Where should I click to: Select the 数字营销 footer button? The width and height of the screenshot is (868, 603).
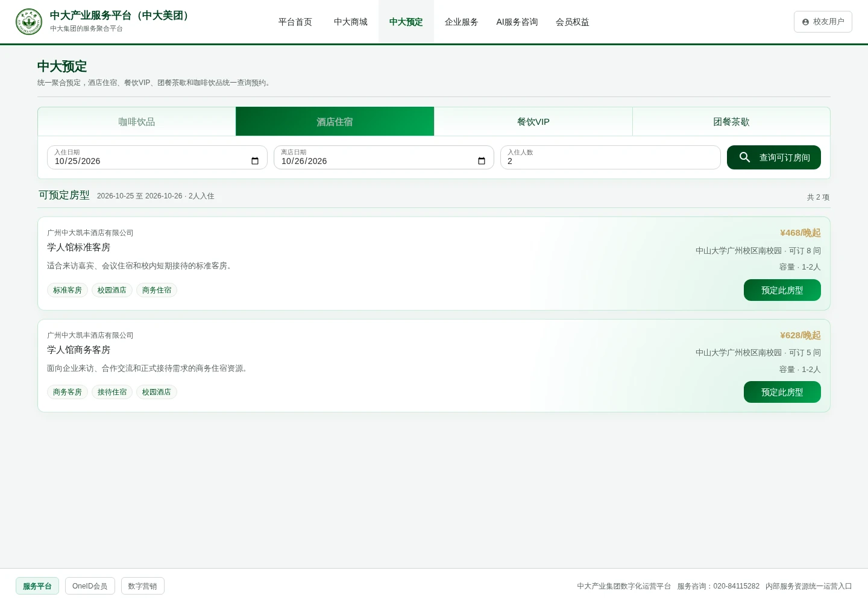pos(143,586)
